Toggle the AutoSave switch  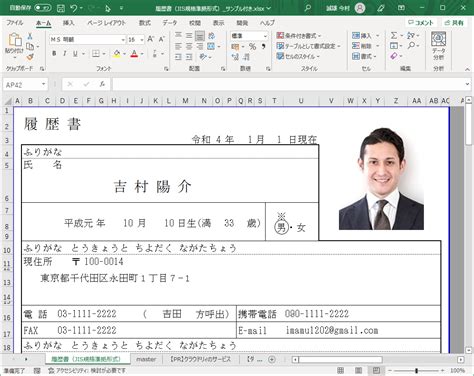coord(43,8)
